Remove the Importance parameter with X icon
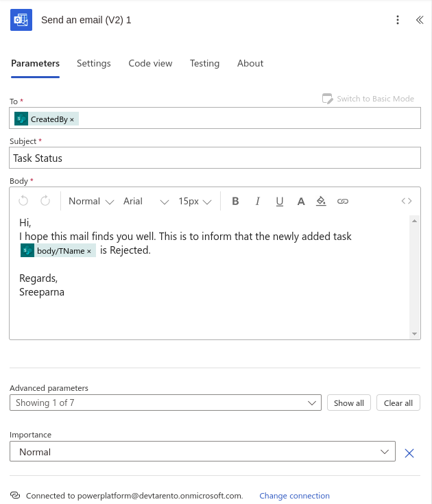This screenshot has height=504, width=432. click(x=409, y=453)
